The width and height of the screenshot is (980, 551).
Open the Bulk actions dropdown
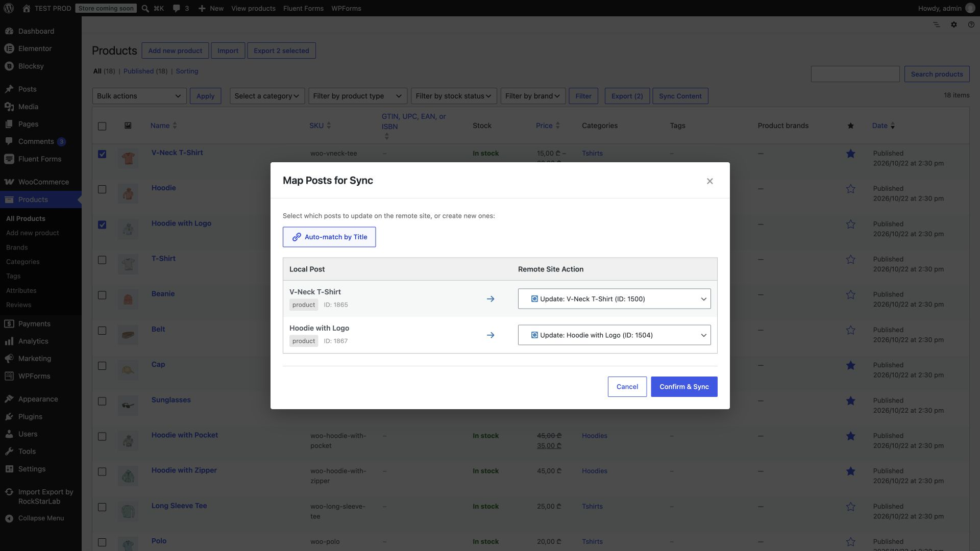click(139, 96)
